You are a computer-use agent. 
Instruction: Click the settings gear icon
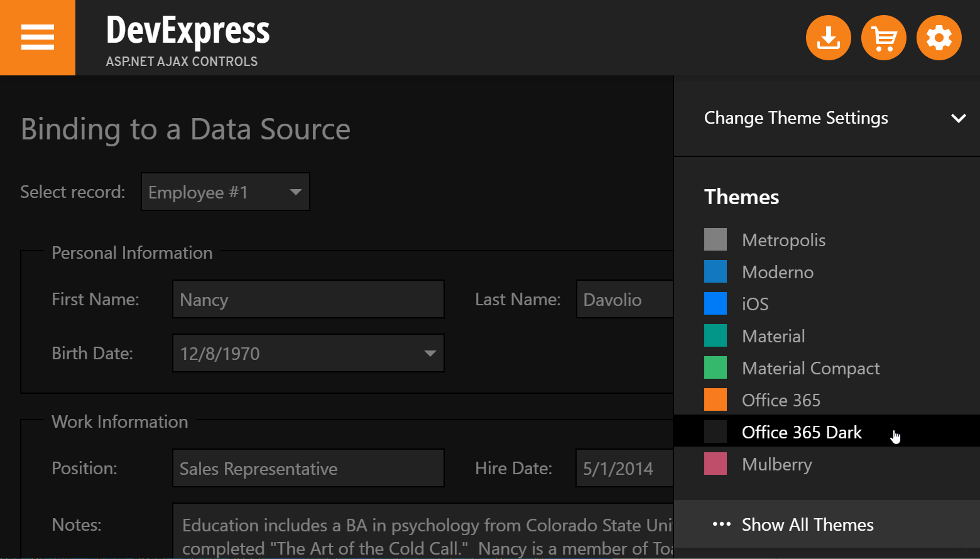click(939, 38)
